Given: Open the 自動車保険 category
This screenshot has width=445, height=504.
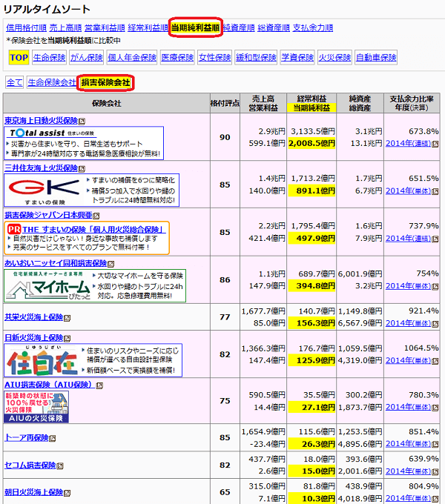Looking at the screenshot, I should (x=376, y=58).
